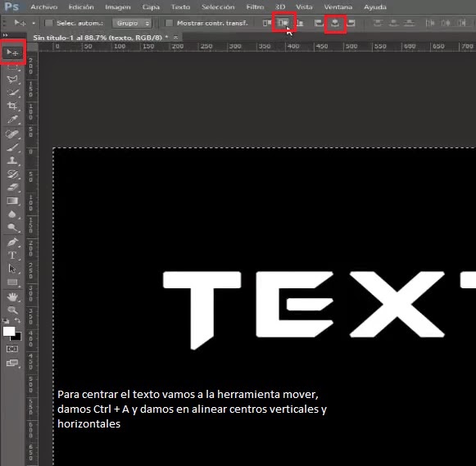Open the Texto menu
476x466 pixels.
[180, 7]
